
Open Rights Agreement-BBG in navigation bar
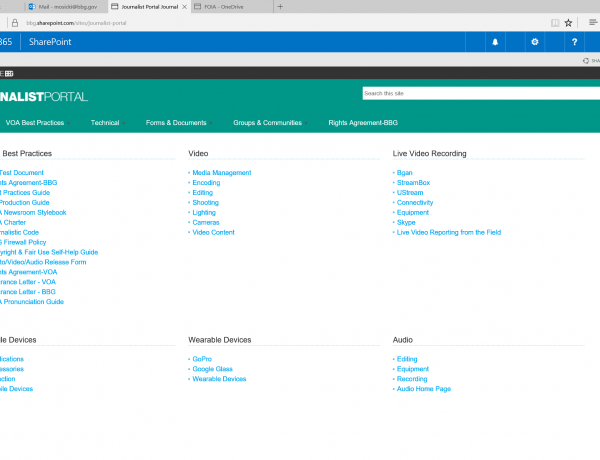(363, 123)
